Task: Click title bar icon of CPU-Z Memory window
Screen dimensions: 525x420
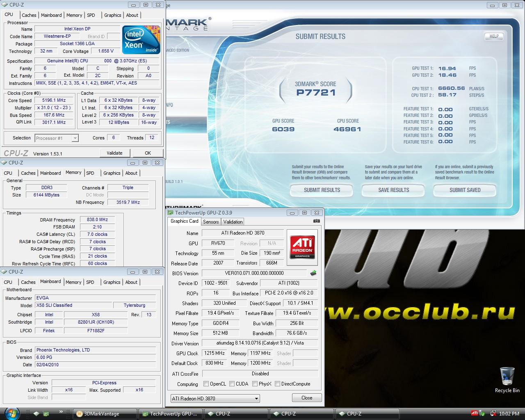Action: pyautogui.click(x=5, y=163)
